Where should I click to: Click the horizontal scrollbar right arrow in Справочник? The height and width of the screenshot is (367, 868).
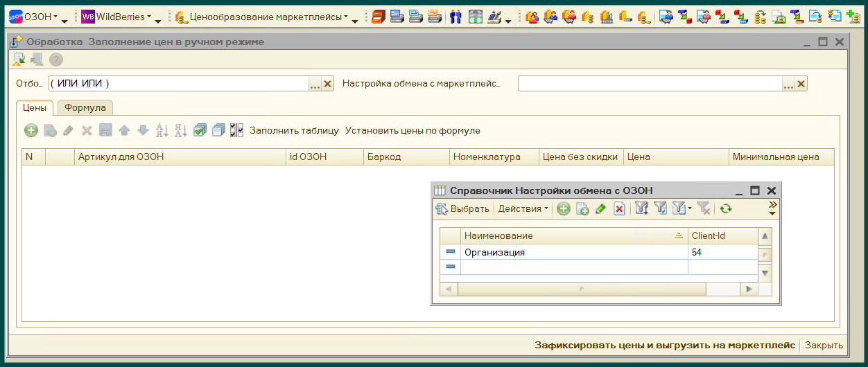749,289
